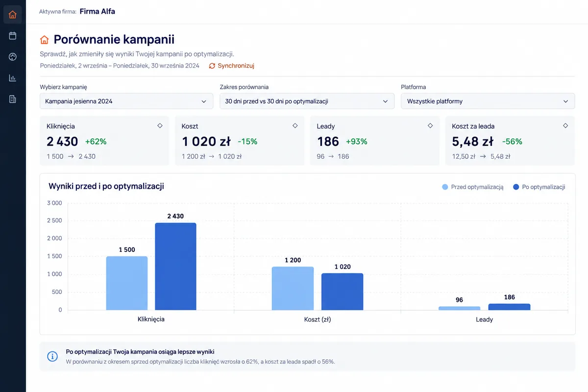Screen dimensions: 588x392
Task: Click the Wyniki przed i po optymalizacji title
Action: (x=106, y=186)
